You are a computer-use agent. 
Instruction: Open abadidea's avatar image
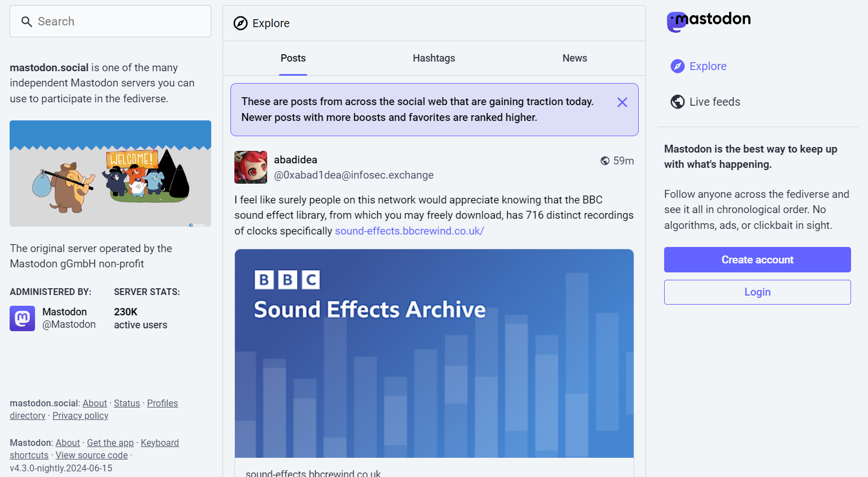(251, 167)
